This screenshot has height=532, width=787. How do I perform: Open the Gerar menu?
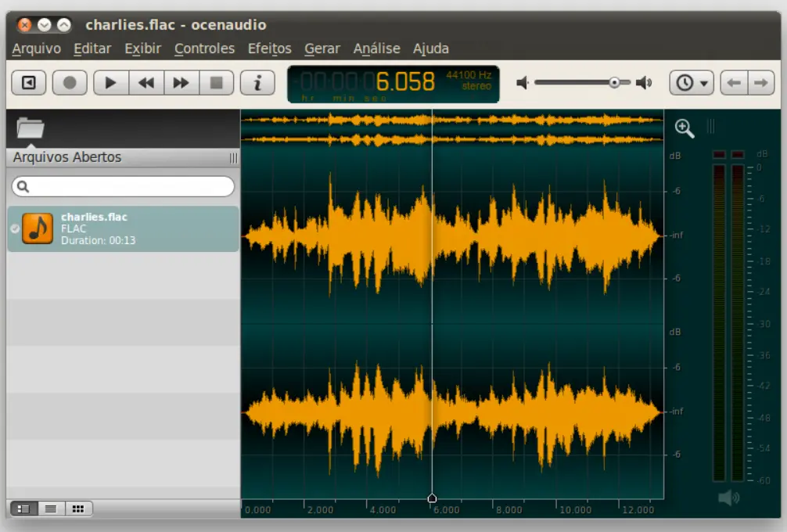point(322,49)
